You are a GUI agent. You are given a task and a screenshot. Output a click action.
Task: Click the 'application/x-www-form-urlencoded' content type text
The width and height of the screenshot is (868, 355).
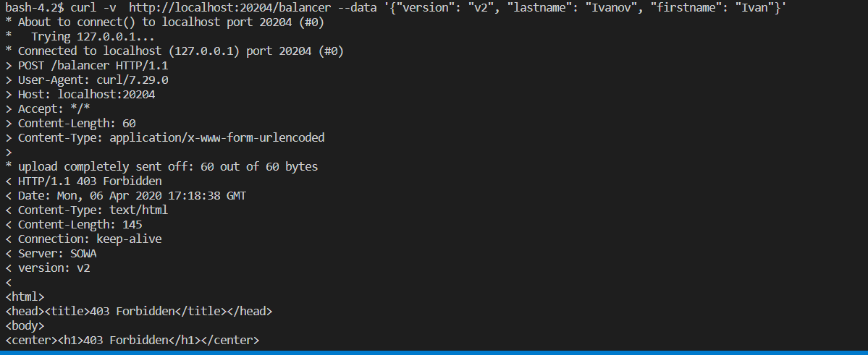[x=217, y=137]
